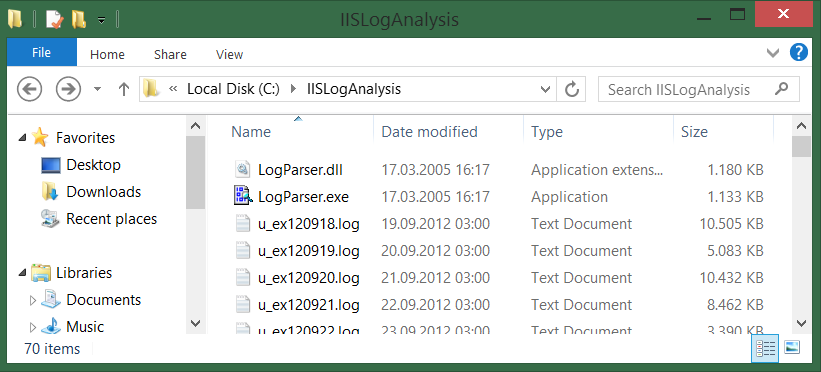This screenshot has height=372, width=821.
Task: Click file name u_ex120919.log
Action: [x=309, y=251]
